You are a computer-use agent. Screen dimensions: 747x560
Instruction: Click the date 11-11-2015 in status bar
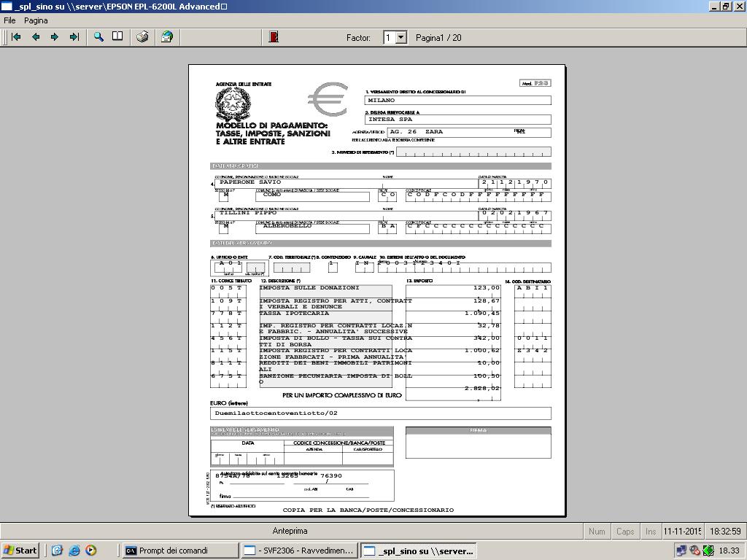pyautogui.click(x=683, y=532)
